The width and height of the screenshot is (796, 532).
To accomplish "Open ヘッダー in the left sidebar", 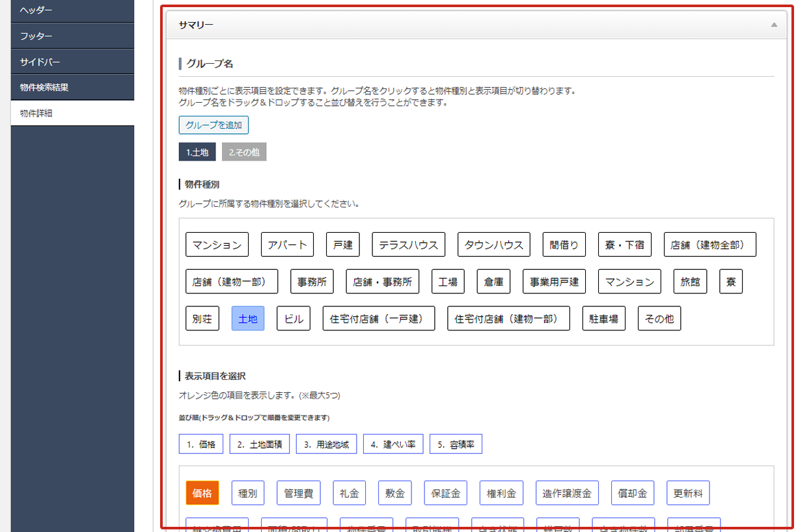I will [x=72, y=10].
